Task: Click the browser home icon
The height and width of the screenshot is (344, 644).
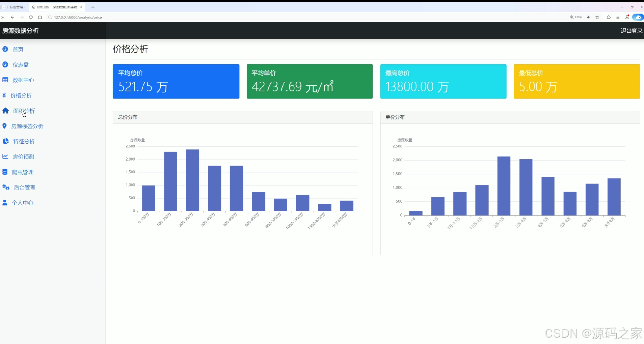Action: pyautogui.click(x=40, y=17)
